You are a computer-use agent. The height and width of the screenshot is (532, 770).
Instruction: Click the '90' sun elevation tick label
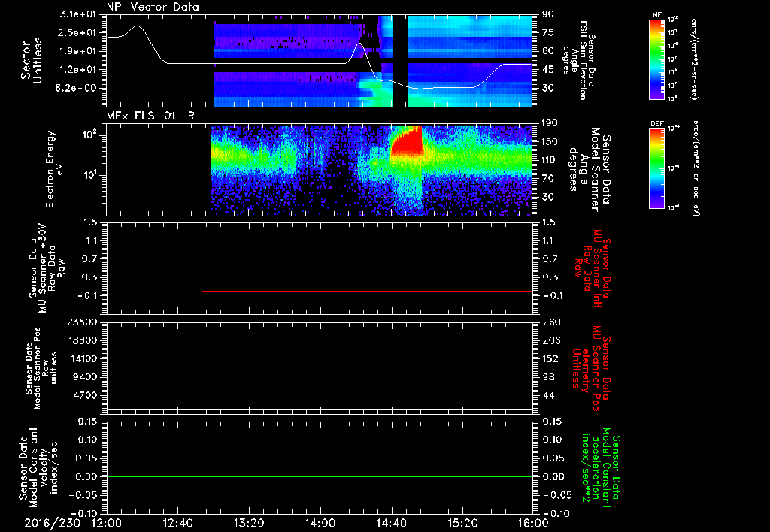pyautogui.click(x=548, y=14)
